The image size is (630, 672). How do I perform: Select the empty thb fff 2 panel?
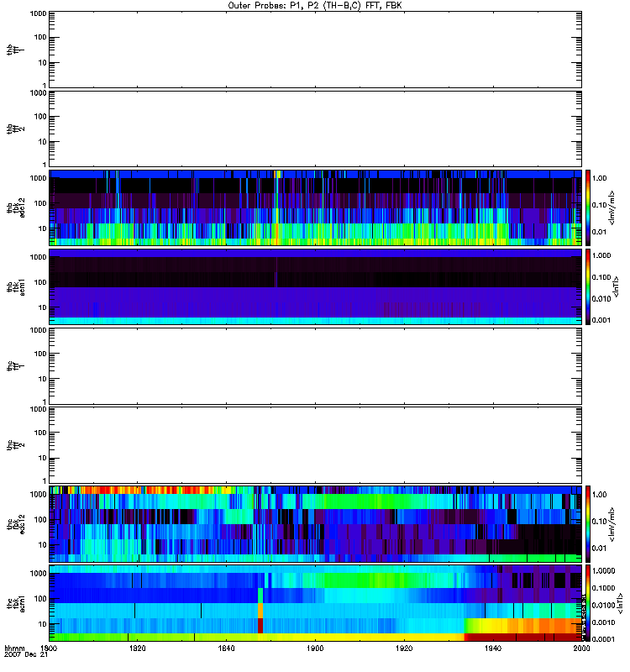pyautogui.click(x=315, y=128)
